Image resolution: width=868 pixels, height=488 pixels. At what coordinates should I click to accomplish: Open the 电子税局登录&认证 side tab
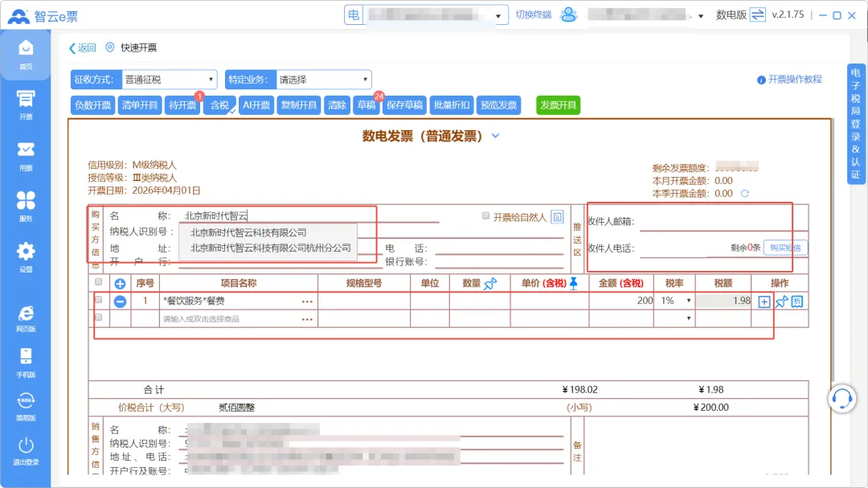coord(856,124)
